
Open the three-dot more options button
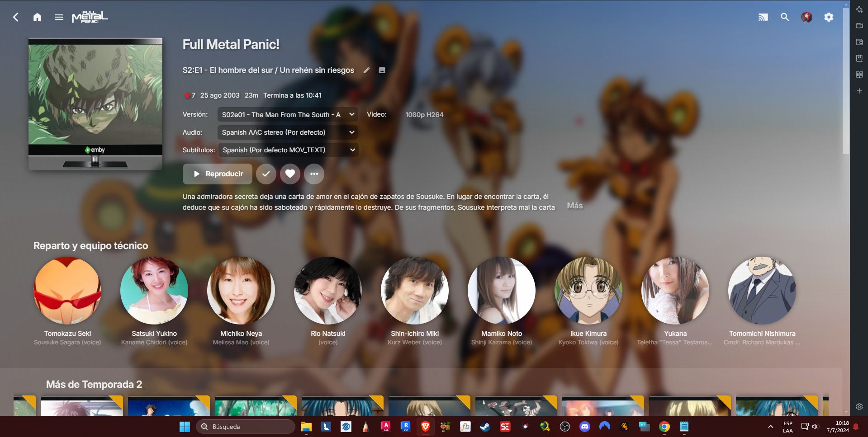pyautogui.click(x=314, y=174)
